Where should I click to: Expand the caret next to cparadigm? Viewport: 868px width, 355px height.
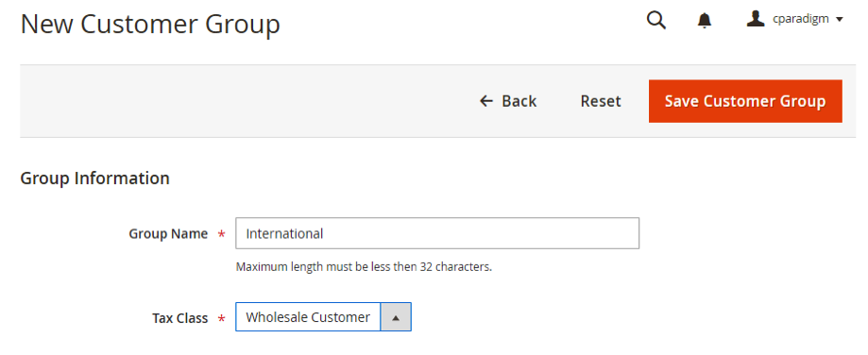coord(839,19)
